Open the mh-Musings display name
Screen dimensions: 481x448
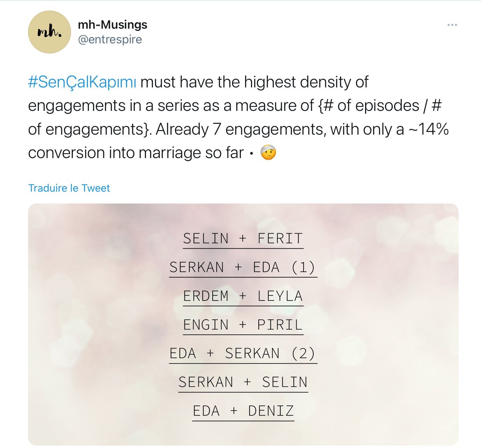(x=112, y=24)
